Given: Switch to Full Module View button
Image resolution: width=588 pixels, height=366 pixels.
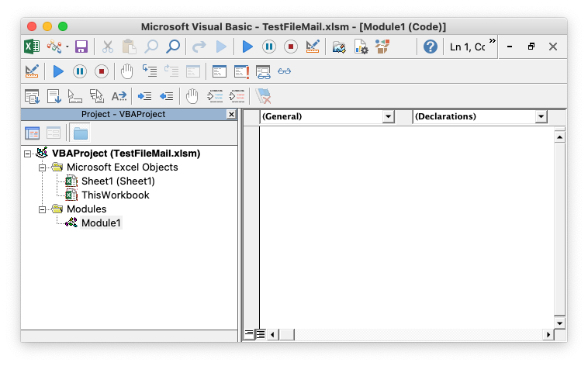Looking at the screenshot, I should [260, 333].
